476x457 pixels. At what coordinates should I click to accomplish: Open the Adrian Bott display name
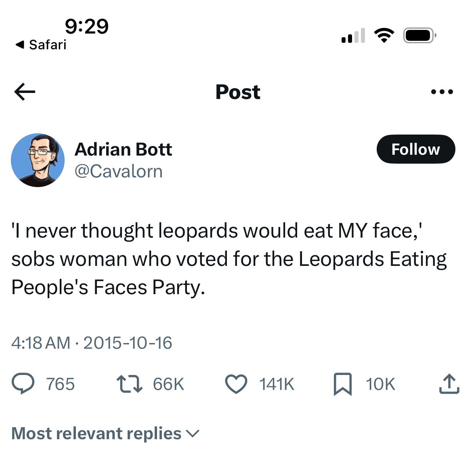click(x=123, y=150)
